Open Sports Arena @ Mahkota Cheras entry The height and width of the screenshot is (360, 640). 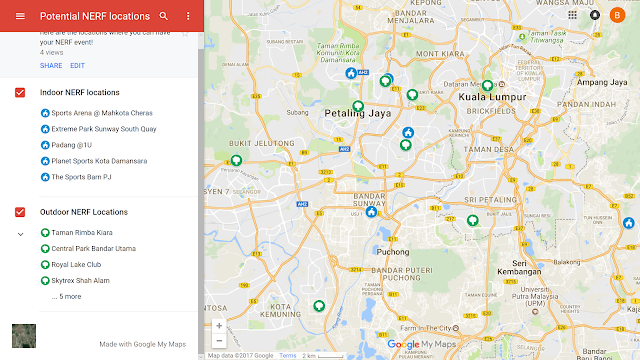click(x=102, y=113)
